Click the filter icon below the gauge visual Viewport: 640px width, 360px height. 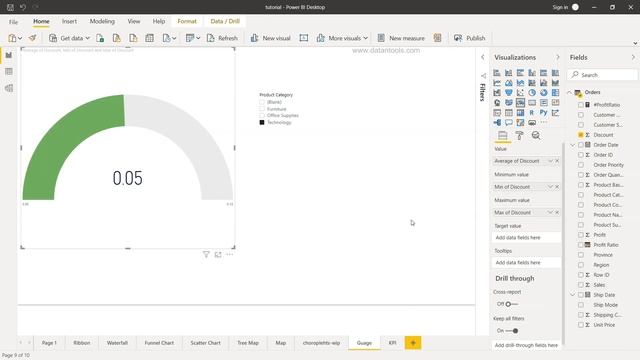206,254
